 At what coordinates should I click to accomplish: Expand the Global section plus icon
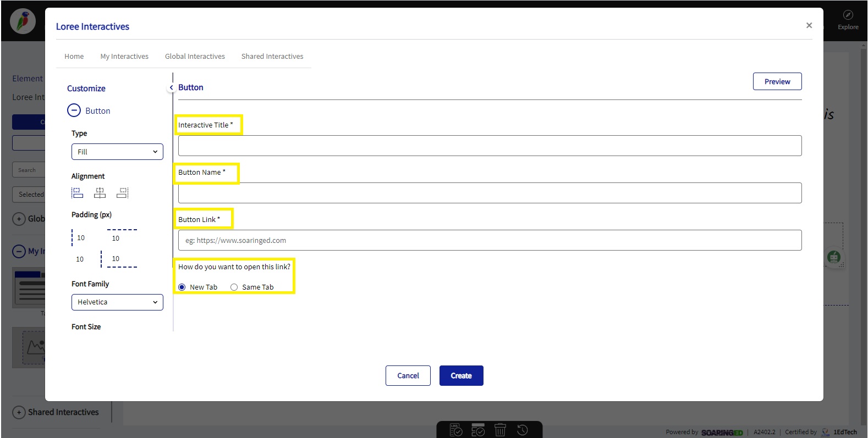[x=19, y=219]
